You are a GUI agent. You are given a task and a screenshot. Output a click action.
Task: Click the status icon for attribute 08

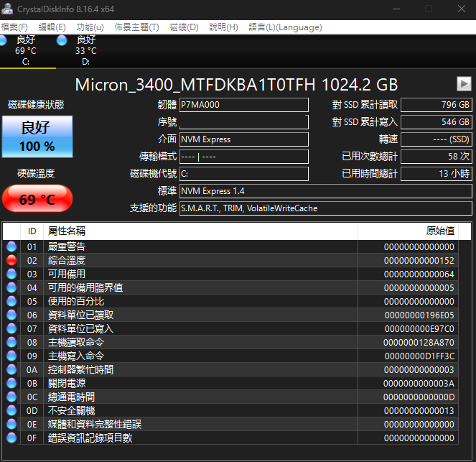pyautogui.click(x=11, y=342)
